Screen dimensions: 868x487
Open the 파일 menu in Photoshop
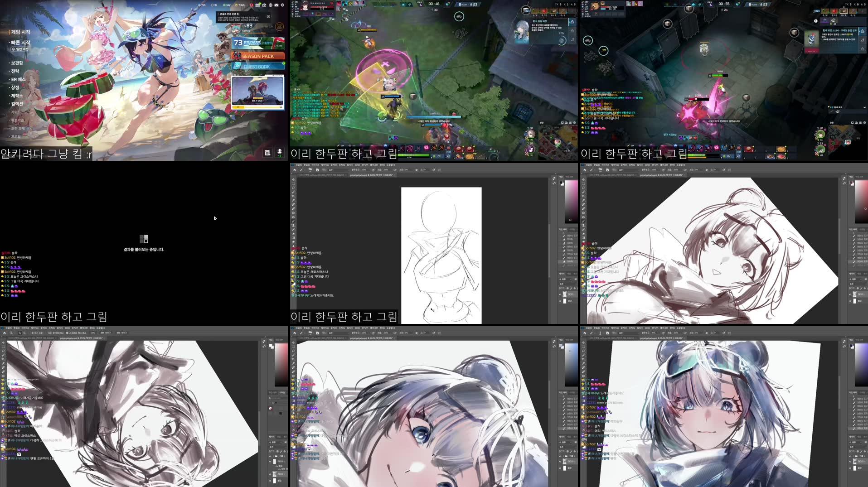coord(297,164)
